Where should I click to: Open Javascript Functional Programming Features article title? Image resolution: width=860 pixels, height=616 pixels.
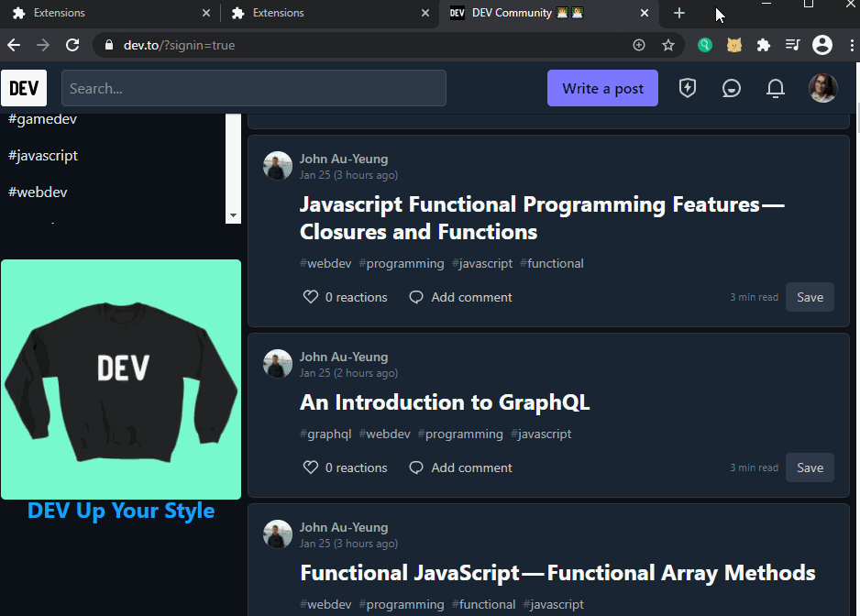coord(542,218)
